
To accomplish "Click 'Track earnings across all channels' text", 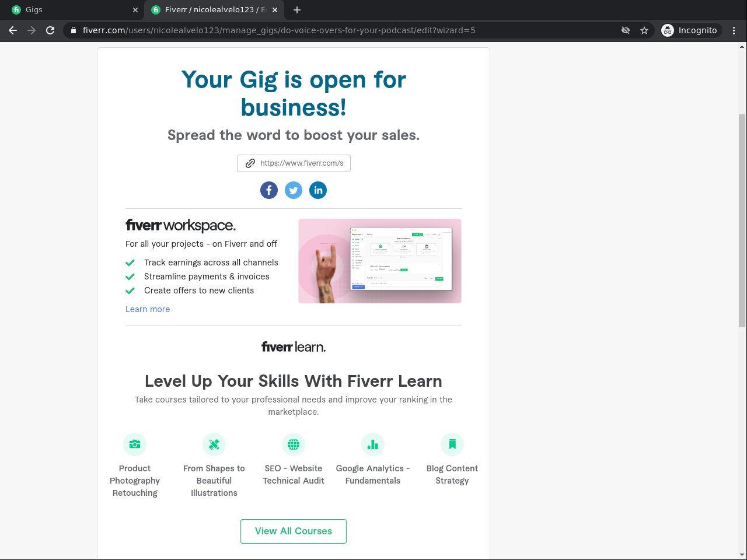I will [211, 262].
